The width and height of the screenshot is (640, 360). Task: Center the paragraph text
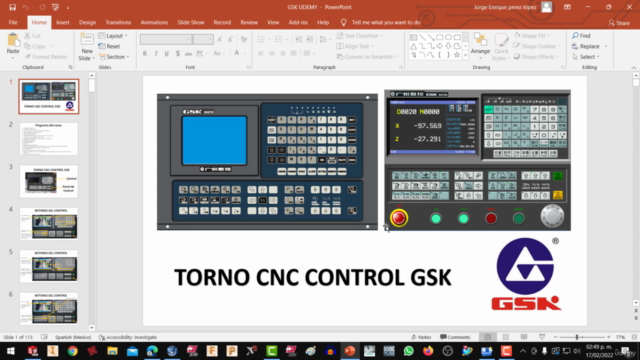click(271, 53)
